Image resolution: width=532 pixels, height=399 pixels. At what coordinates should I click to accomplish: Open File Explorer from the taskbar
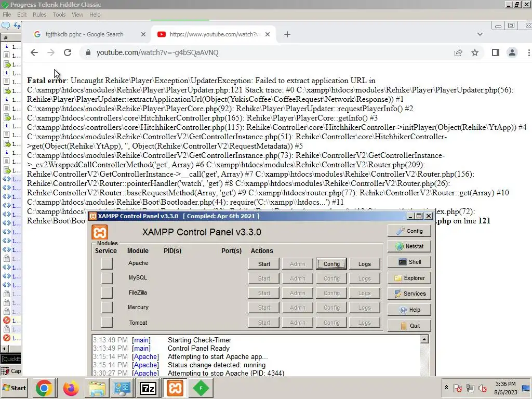pyautogui.click(x=97, y=388)
